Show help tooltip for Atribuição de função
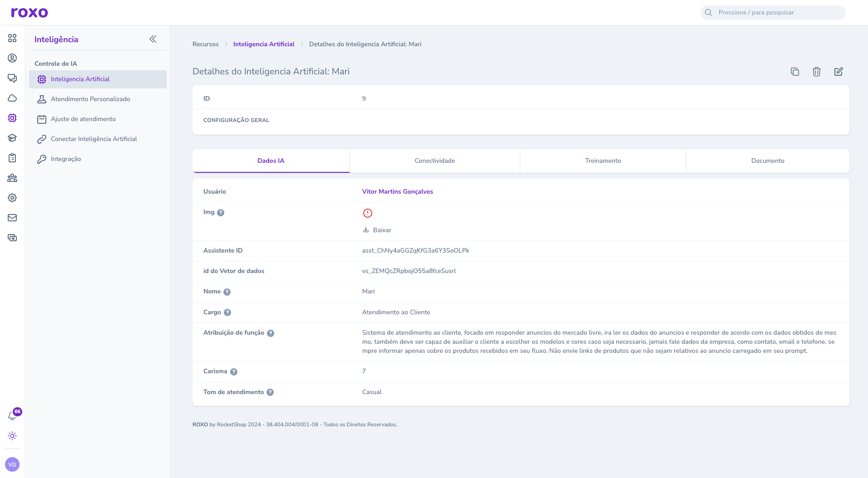 pyautogui.click(x=271, y=333)
